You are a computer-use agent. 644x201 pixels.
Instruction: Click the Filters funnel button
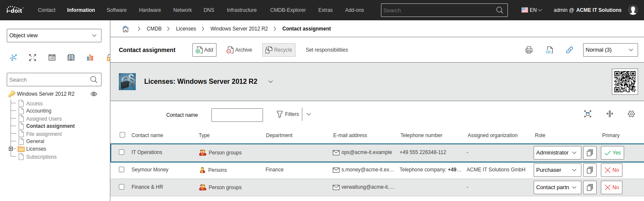(x=288, y=114)
